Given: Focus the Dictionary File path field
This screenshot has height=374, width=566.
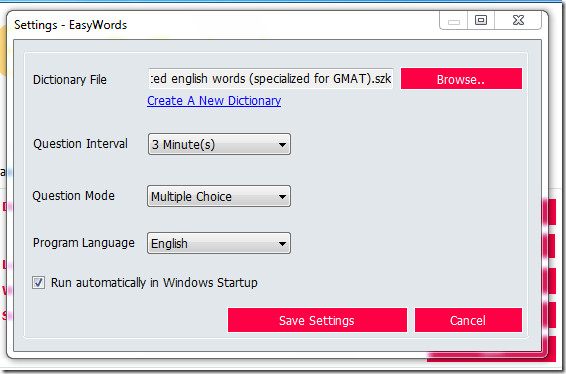Looking at the screenshot, I should click(271, 79).
